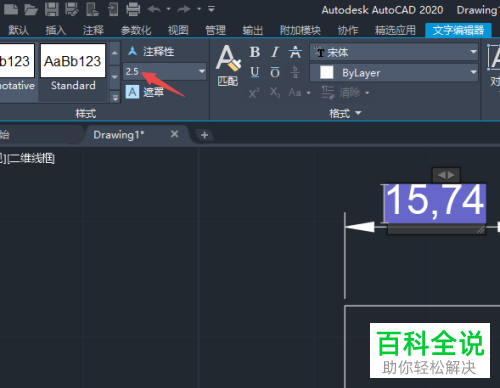Open the 默认 ribbon tab

click(x=19, y=31)
